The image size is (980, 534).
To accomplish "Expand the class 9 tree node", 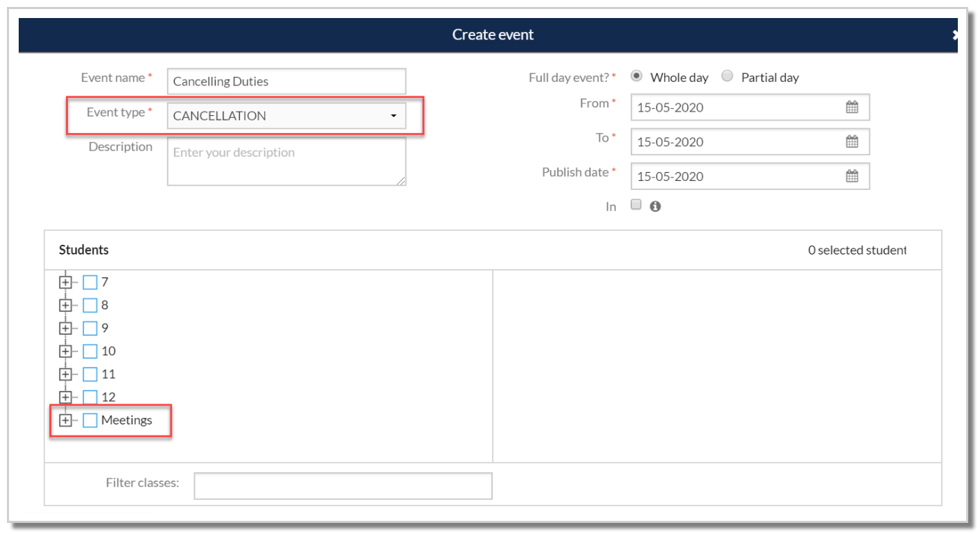I will click(65, 328).
